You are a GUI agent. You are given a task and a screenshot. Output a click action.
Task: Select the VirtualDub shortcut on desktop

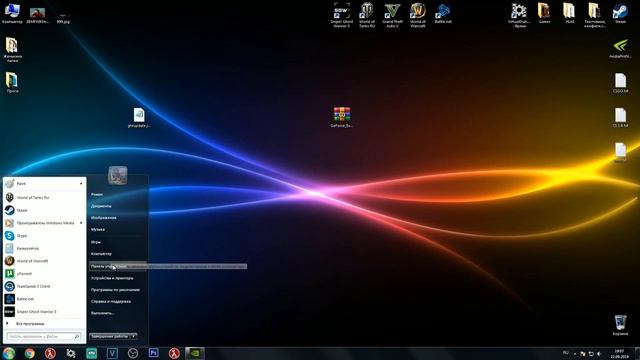(x=520, y=16)
